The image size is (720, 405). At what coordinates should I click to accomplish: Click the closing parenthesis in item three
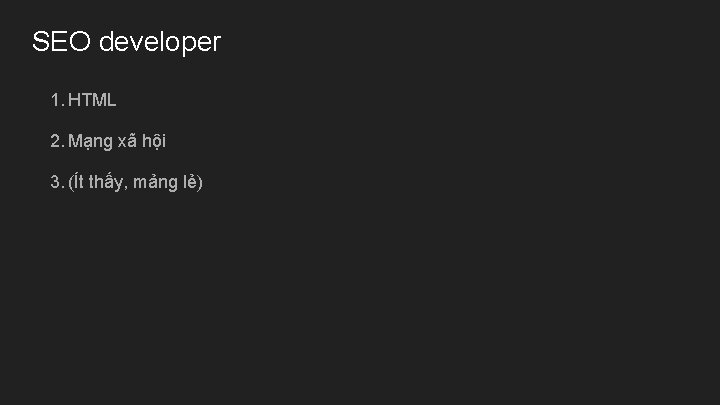[x=200, y=183]
